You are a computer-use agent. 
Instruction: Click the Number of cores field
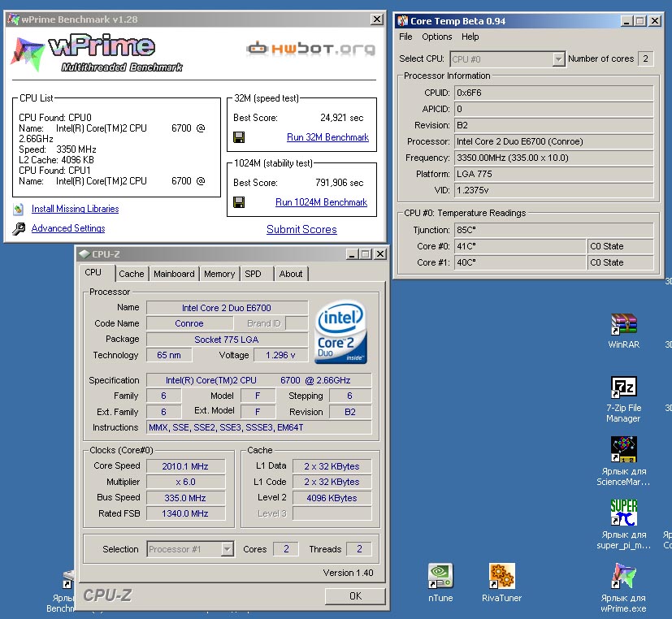point(645,58)
